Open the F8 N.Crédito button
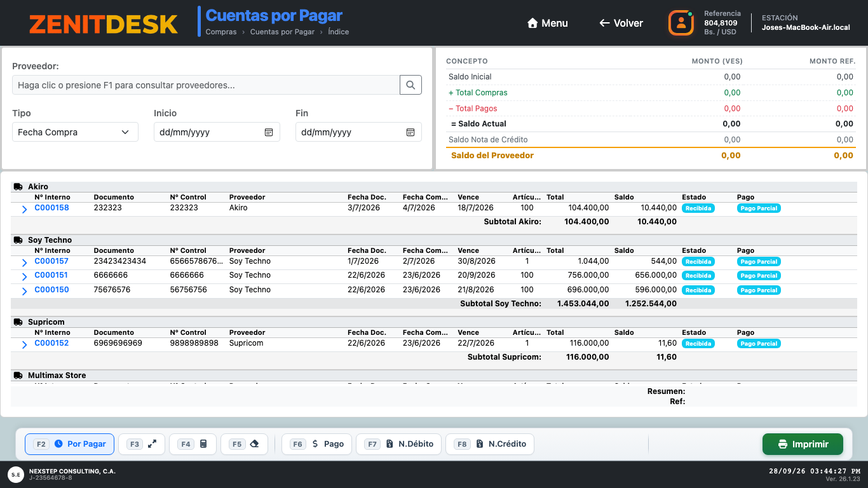The image size is (868, 488). coord(490,444)
